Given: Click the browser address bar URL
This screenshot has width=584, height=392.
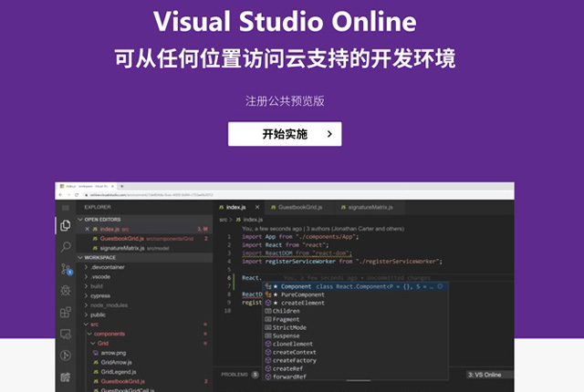Looking at the screenshot, I should 151,194.
